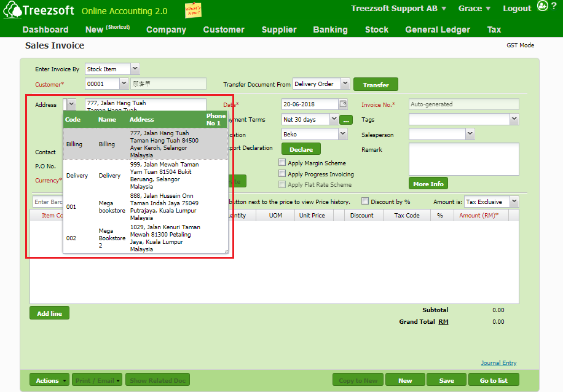Open the Banking menu
Image resolution: width=563 pixels, height=392 pixels.
coord(330,29)
